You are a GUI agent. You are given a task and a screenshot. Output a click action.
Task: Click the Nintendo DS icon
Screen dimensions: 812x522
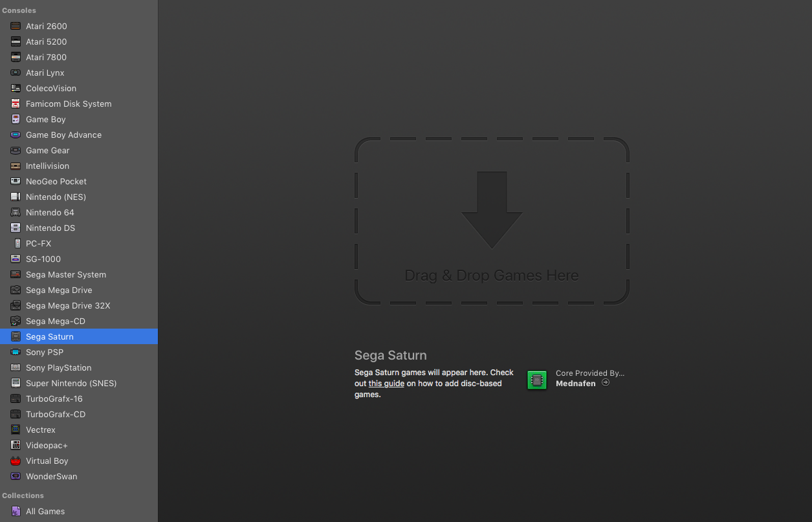[16, 228]
